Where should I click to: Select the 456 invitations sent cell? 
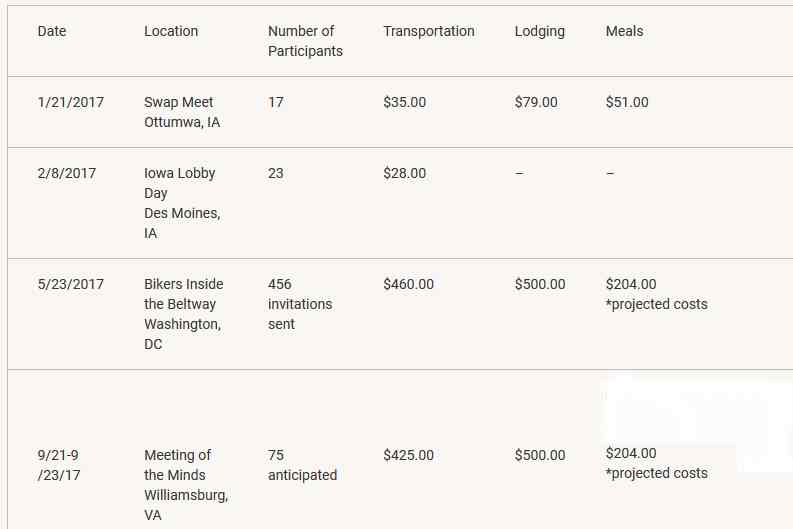coord(300,304)
